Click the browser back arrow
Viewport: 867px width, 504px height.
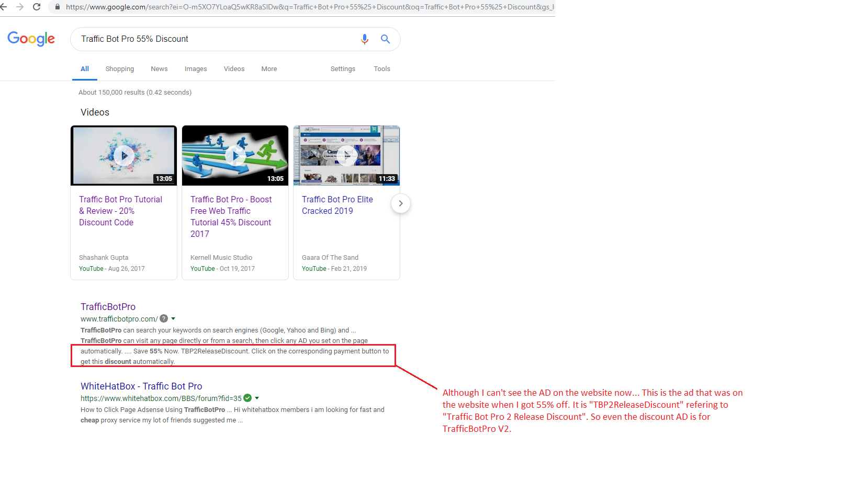[x=4, y=7]
